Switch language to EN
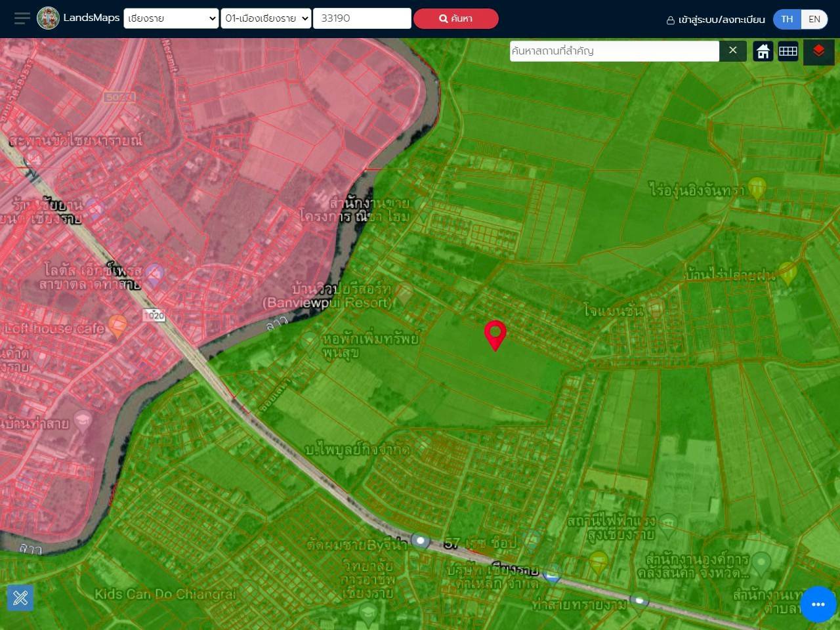The height and width of the screenshot is (630, 840). pyautogui.click(x=814, y=19)
